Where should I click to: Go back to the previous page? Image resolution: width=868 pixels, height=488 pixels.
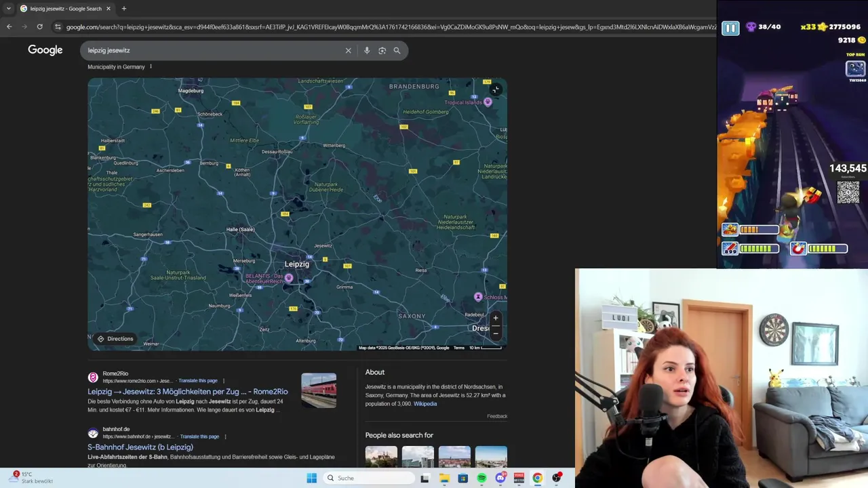[x=9, y=26]
